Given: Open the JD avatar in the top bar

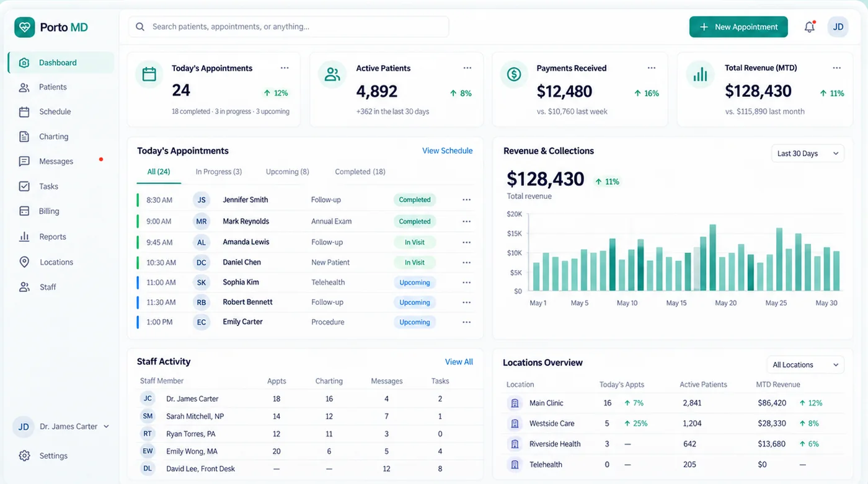Looking at the screenshot, I should pos(838,27).
